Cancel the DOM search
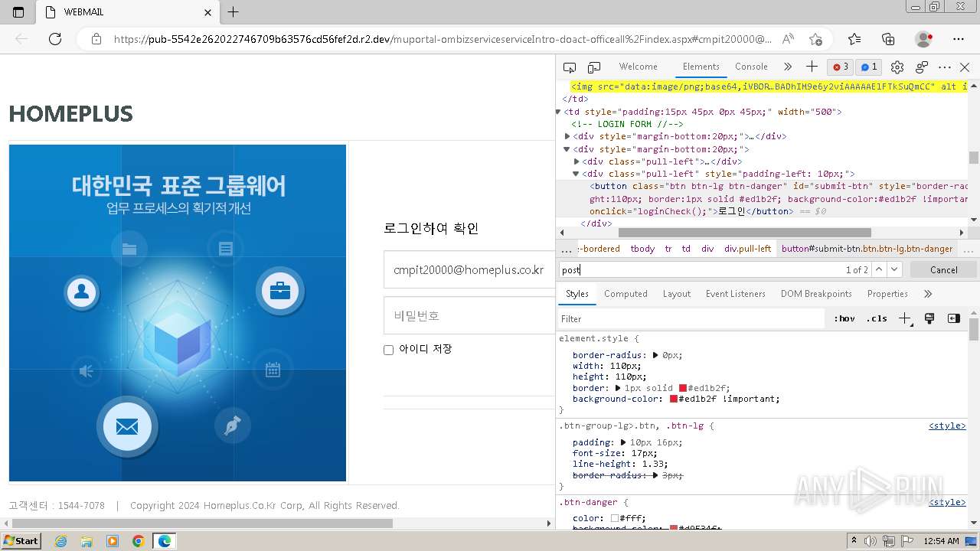The image size is (980, 551). pyautogui.click(x=943, y=269)
